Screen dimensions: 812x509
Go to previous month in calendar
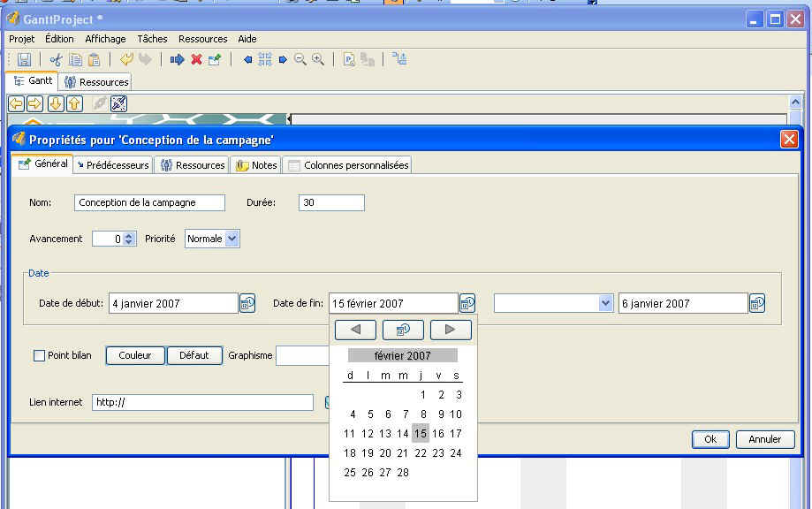click(355, 330)
